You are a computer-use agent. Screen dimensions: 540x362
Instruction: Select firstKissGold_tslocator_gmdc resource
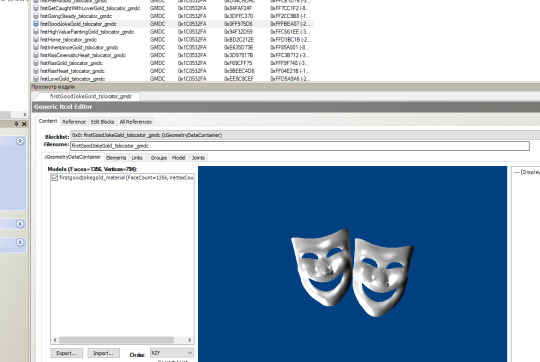pos(71,63)
